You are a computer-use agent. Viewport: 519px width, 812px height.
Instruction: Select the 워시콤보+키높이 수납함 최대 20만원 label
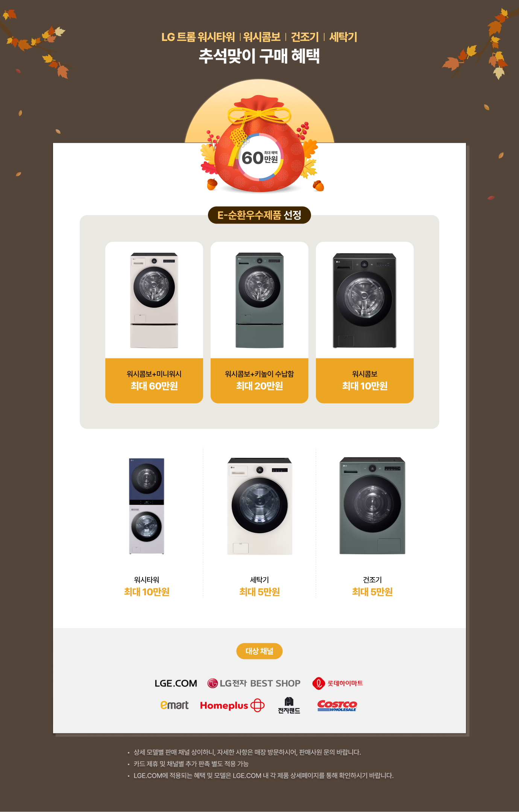tap(259, 380)
